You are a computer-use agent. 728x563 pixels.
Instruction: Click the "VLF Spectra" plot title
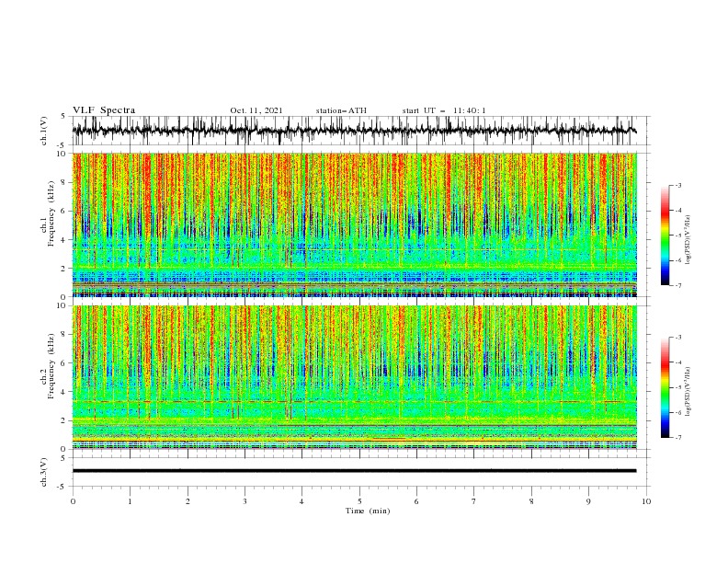click(104, 110)
